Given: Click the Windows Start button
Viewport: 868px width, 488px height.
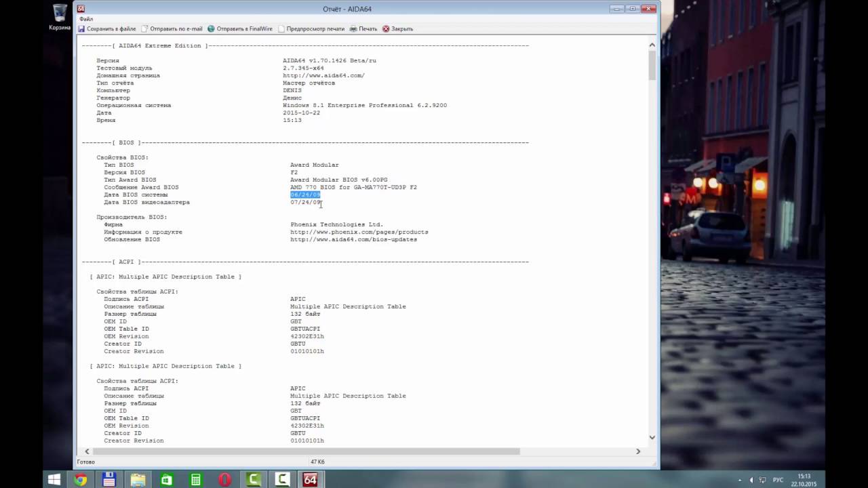Looking at the screenshot, I should click(x=54, y=480).
